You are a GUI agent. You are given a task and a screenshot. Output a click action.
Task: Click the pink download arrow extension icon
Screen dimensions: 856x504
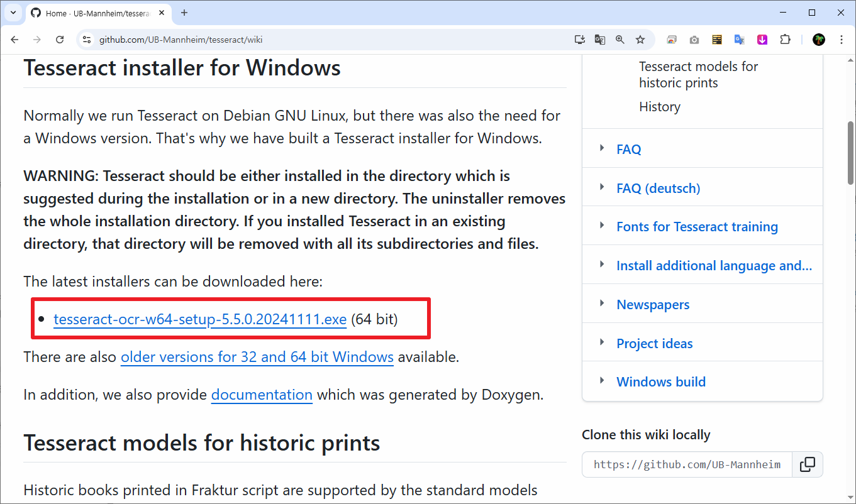point(762,40)
